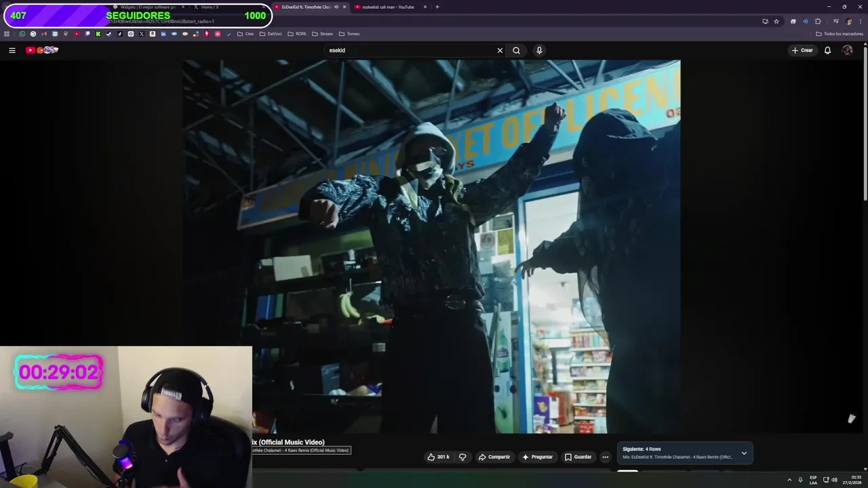Clear the 'esekid' search text with X

500,50
